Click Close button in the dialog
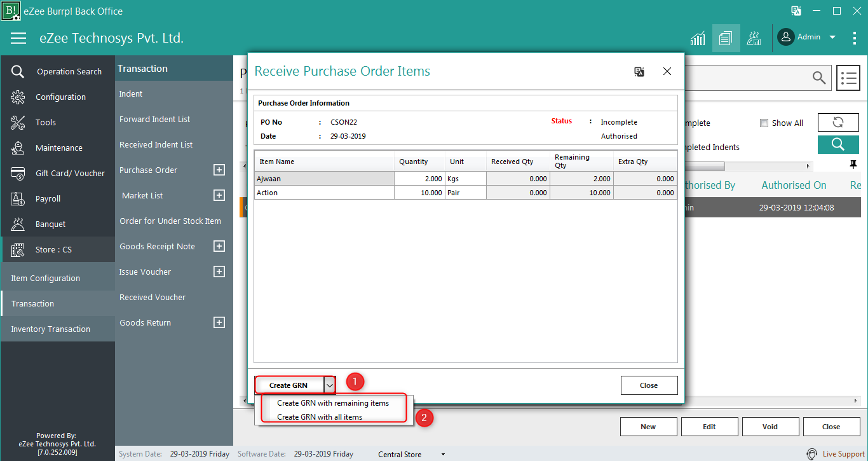Viewport: 868px width, 461px height. click(649, 385)
